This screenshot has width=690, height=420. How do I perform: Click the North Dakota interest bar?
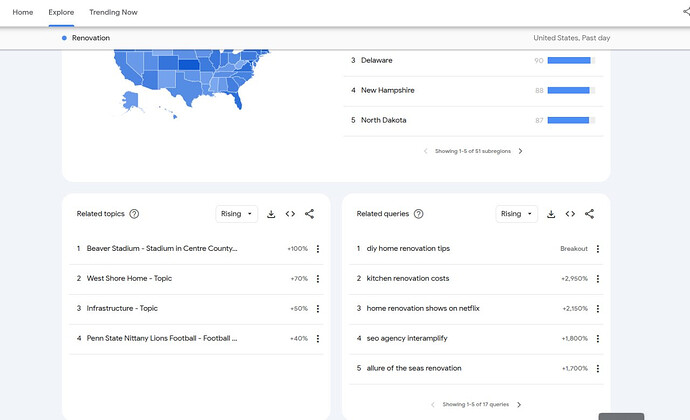pos(571,120)
